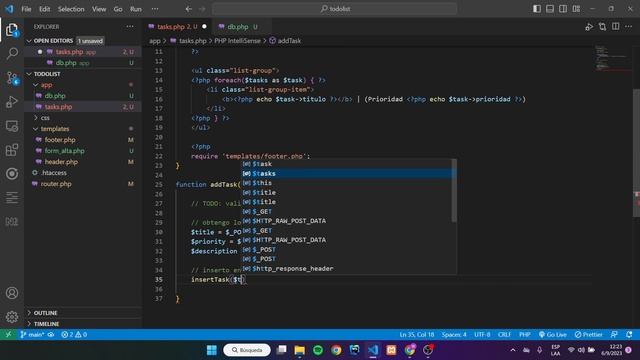The width and height of the screenshot is (640, 360).
Task: Open the View menu
Action: (99, 9)
